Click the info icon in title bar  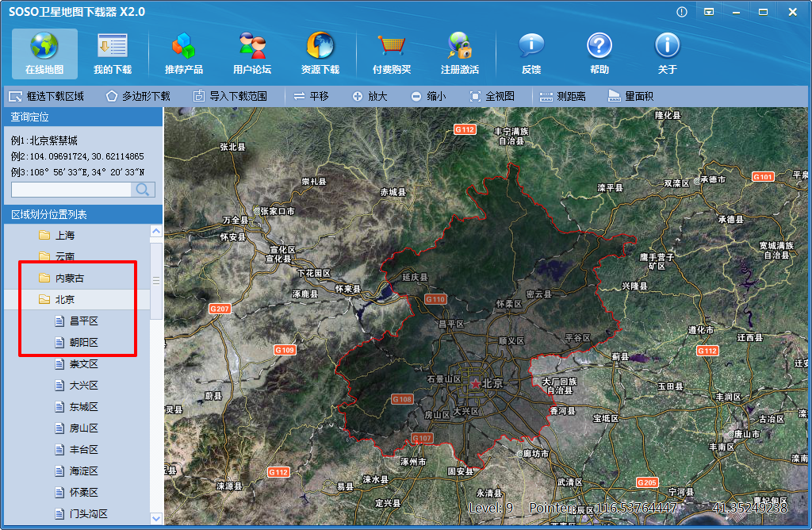coord(682,12)
